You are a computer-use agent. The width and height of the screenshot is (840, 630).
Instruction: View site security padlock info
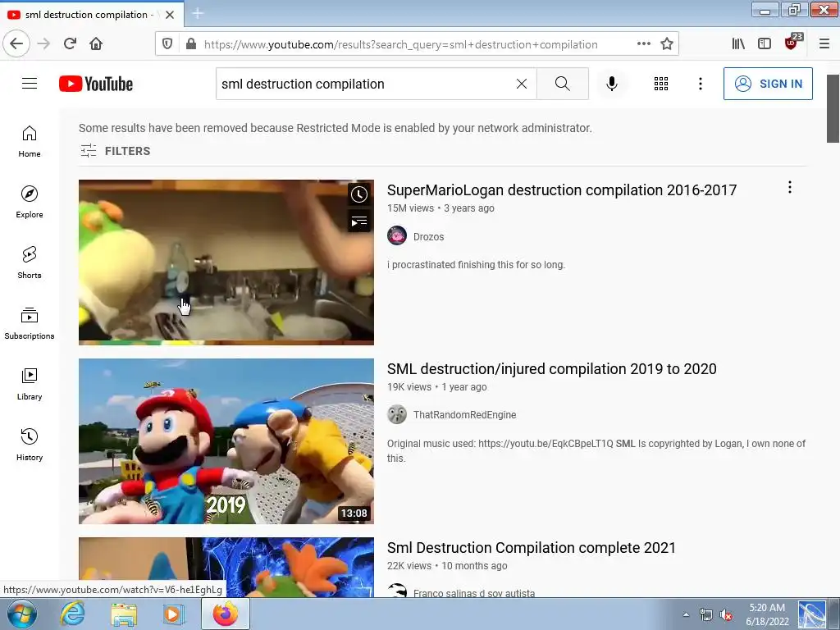(x=190, y=44)
